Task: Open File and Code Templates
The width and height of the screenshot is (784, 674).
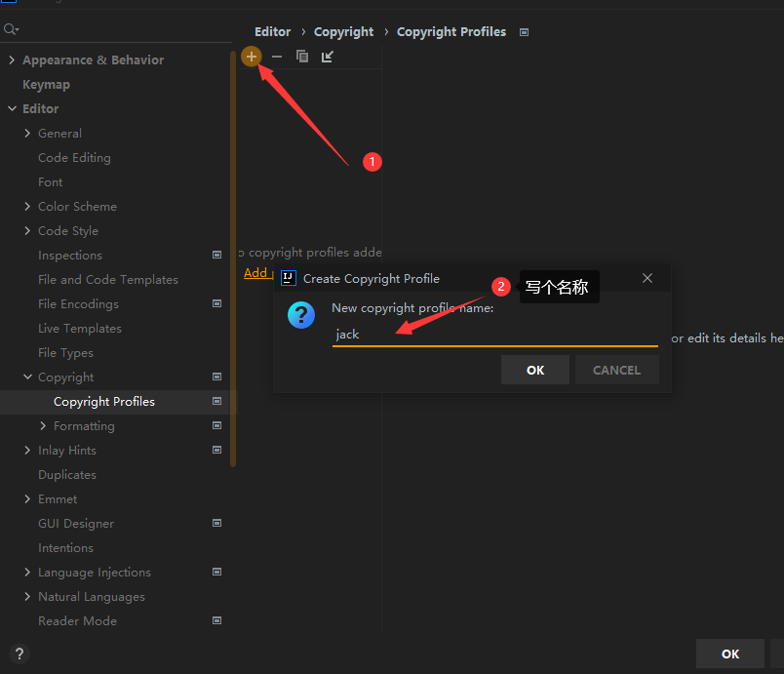Action: 108,280
